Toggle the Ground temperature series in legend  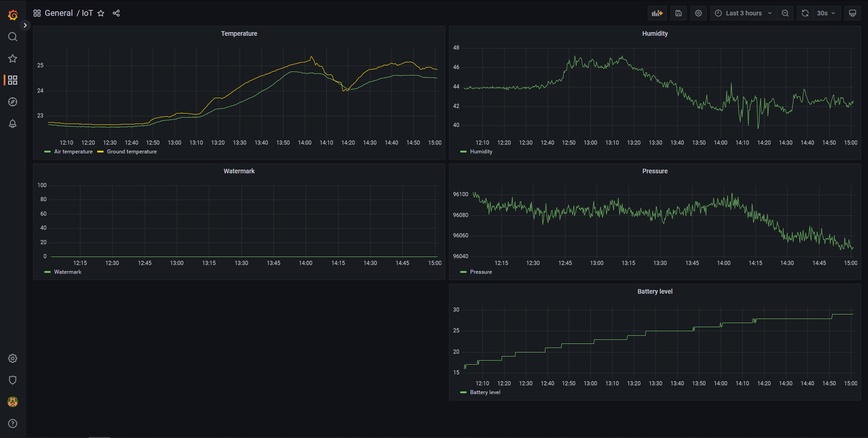(132, 152)
